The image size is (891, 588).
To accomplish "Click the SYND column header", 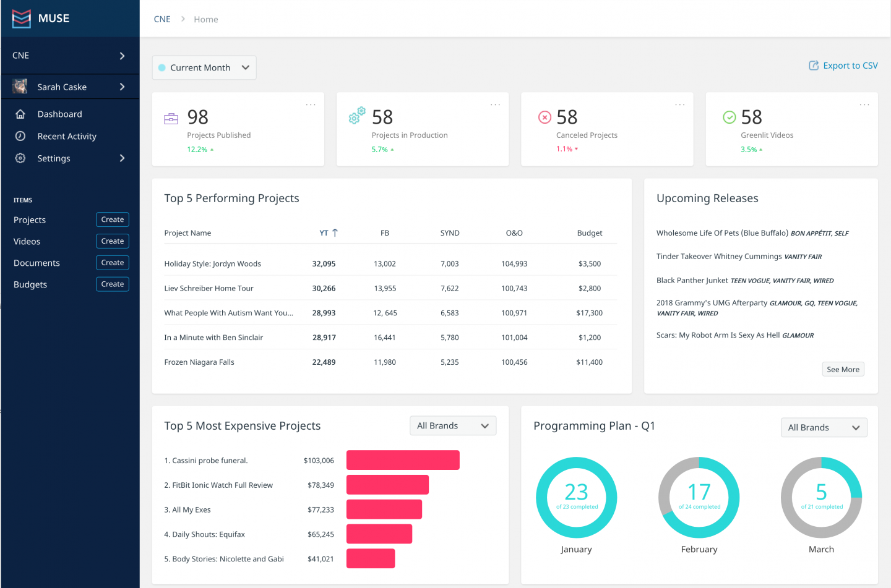I will point(450,233).
